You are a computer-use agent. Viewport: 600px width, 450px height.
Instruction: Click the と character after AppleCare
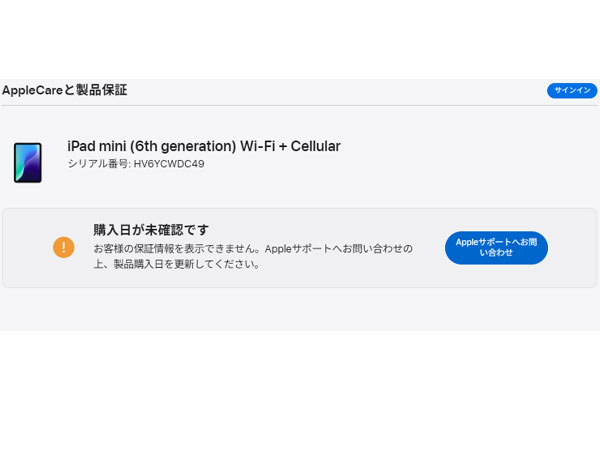(x=69, y=91)
